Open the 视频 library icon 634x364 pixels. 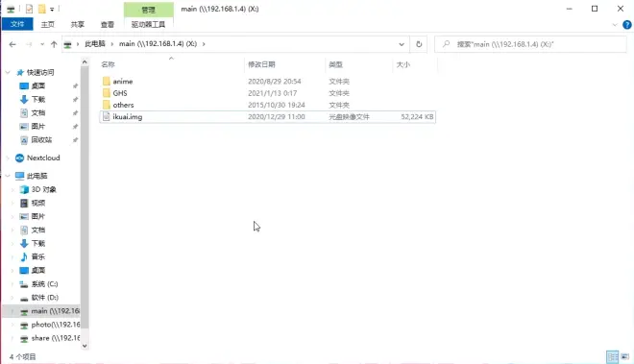24,203
